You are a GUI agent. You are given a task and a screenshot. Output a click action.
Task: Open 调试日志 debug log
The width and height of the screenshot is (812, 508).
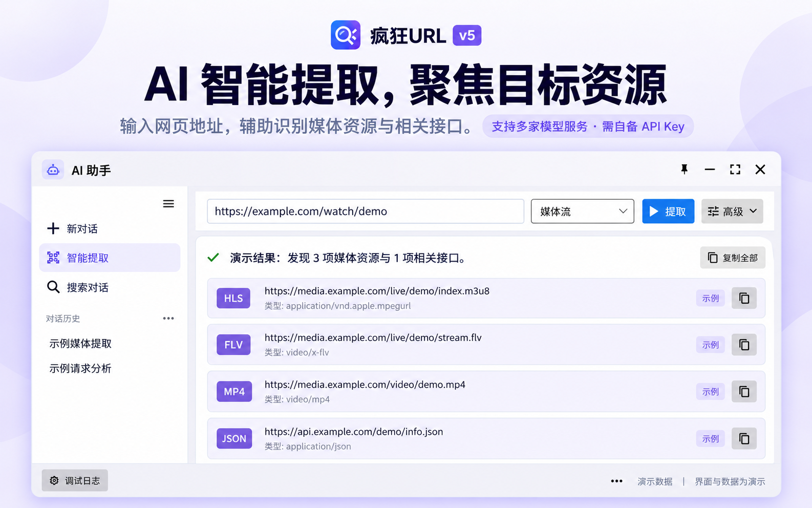(75, 480)
